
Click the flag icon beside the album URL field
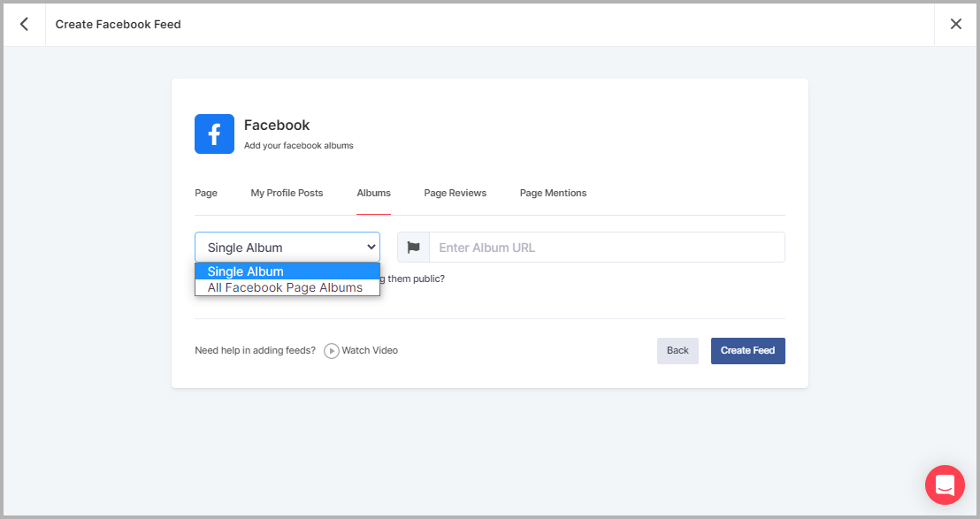[413, 247]
